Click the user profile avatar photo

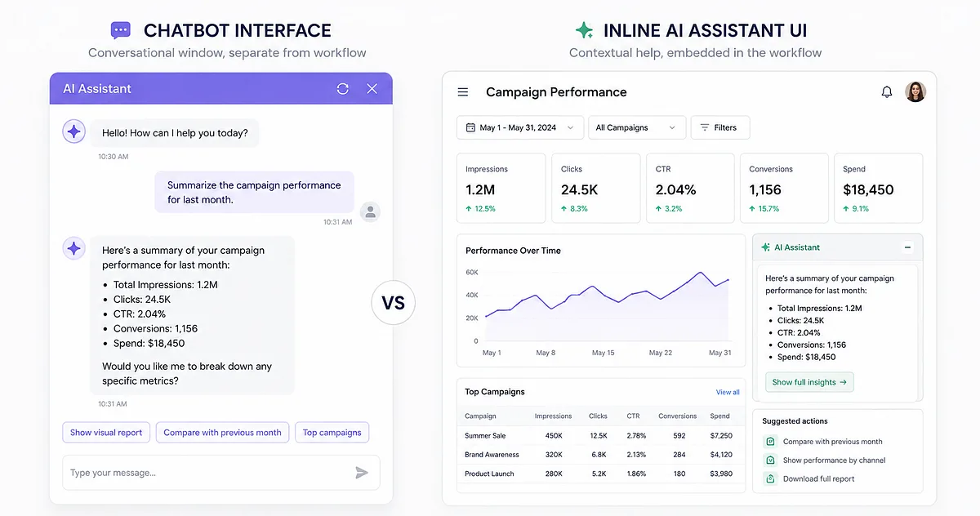click(x=915, y=91)
